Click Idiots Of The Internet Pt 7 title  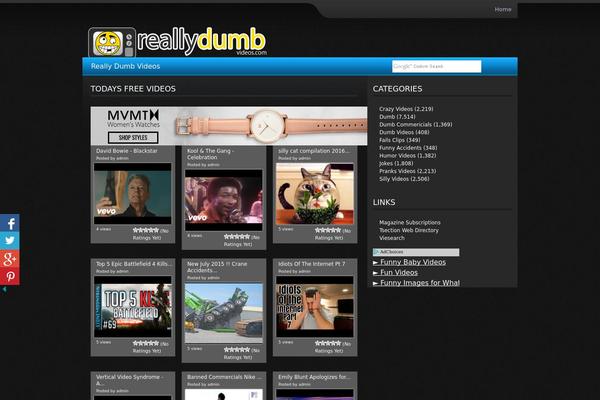[x=311, y=264]
